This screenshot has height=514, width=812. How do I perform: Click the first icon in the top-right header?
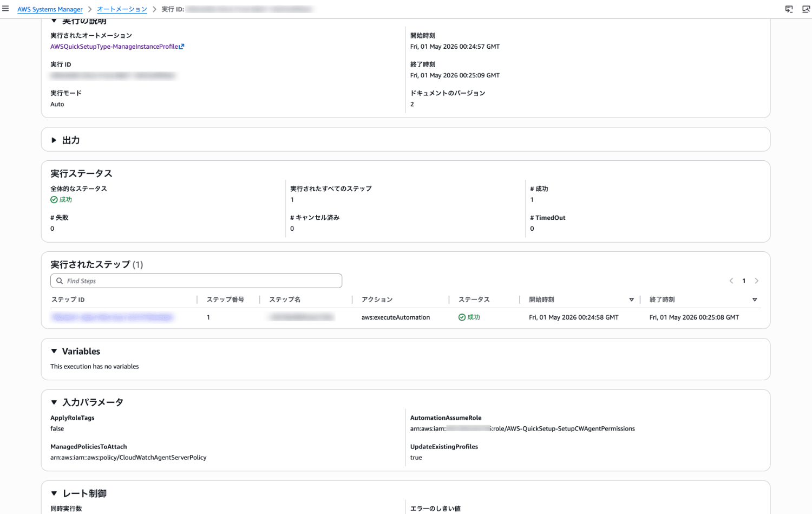click(x=789, y=9)
